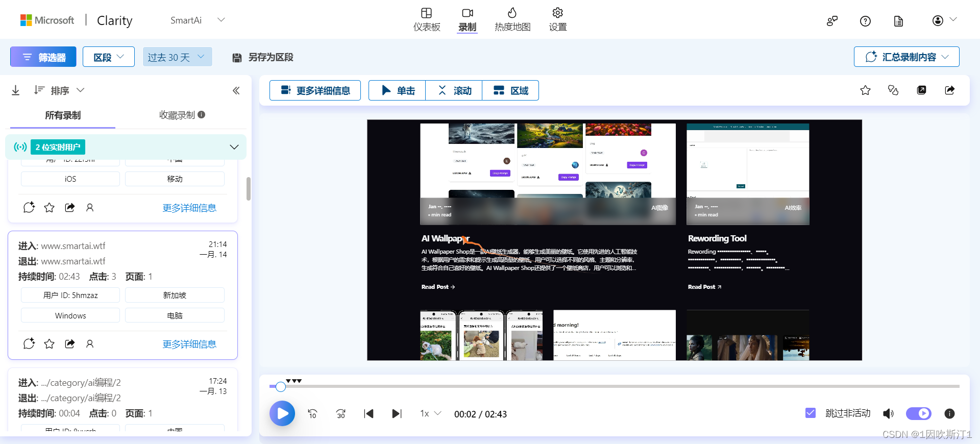
Task: Open the Microsoft logo link
Action: coord(47,20)
